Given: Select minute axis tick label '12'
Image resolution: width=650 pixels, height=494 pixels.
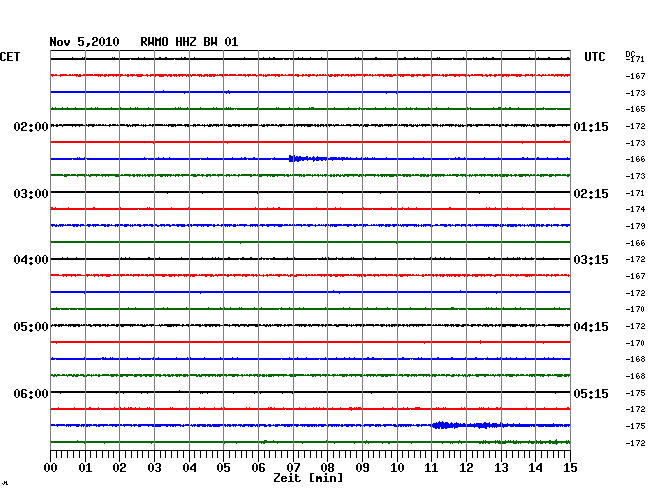Looking at the screenshot, I should click(466, 467).
